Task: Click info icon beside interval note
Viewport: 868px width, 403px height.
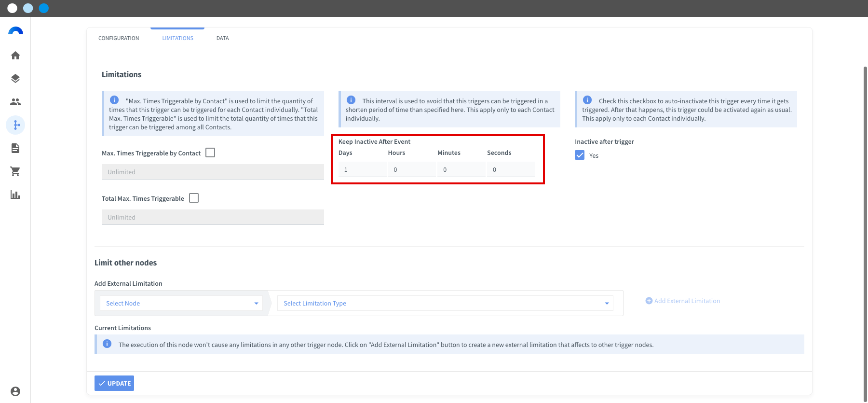Action: (x=351, y=100)
